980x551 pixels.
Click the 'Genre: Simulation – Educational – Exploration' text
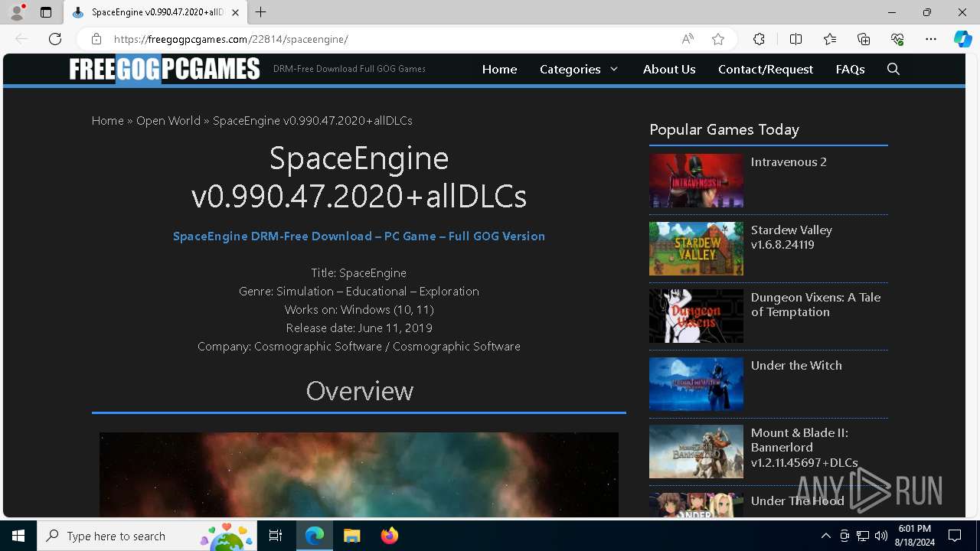pos(359,291)
